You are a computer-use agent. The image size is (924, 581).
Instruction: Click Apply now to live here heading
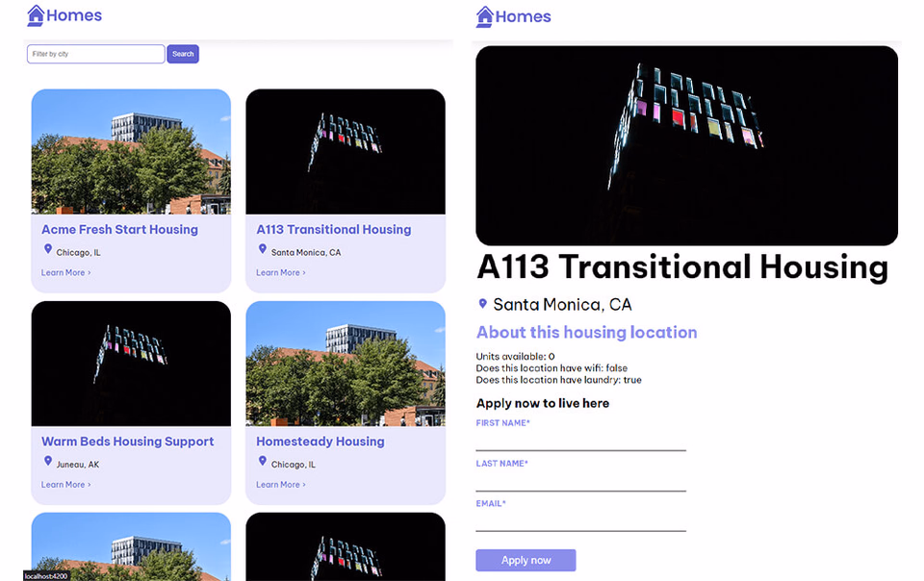543,404
